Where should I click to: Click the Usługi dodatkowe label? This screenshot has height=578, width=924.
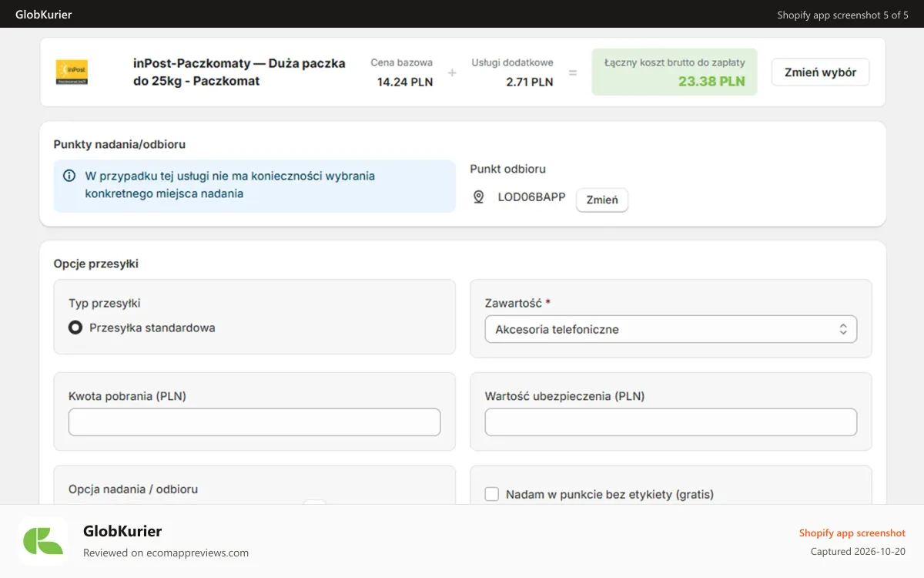pos(513,62)
